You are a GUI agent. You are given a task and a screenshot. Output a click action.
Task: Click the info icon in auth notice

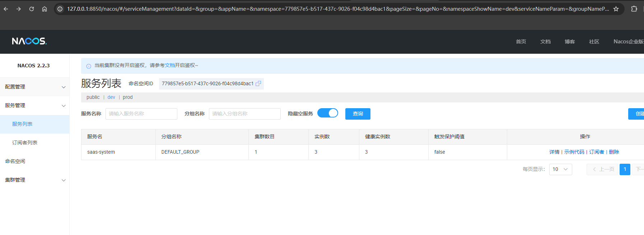(89, 66)
